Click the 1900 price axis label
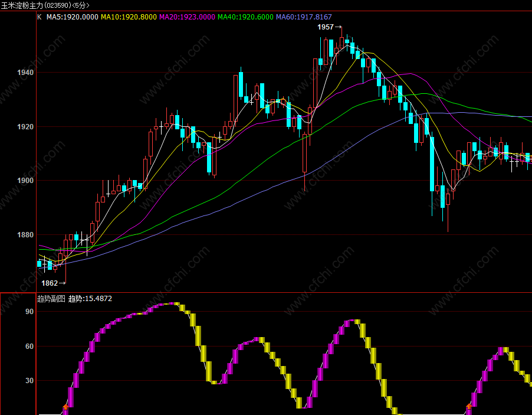Viewport: 532px width, 415px height. (x=25, y=180)
